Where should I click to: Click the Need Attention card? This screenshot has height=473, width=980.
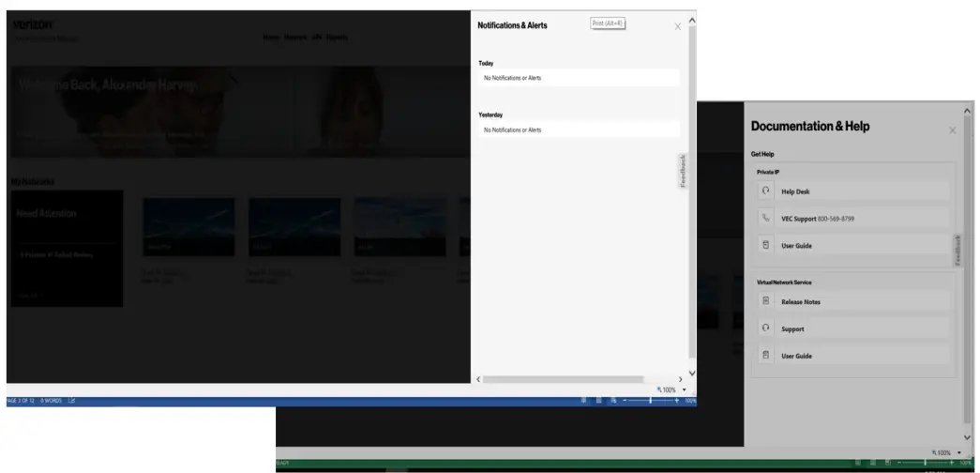[67, 249]
